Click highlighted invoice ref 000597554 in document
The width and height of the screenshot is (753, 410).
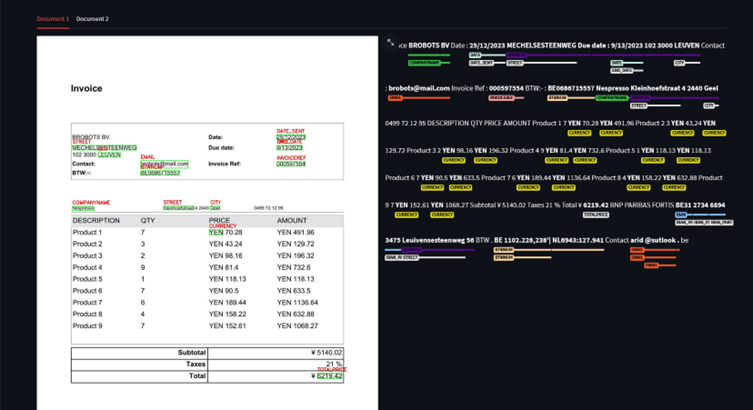pos(291,164)
